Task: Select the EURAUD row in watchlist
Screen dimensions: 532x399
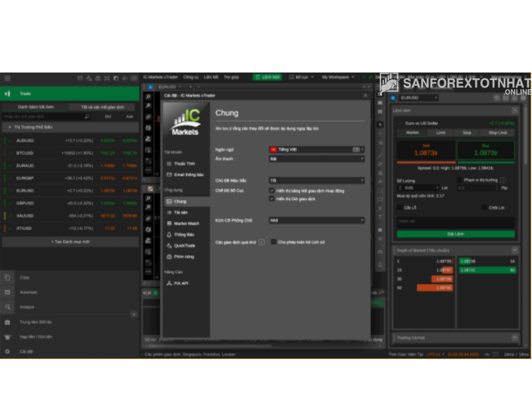Action: pos(70,166)
